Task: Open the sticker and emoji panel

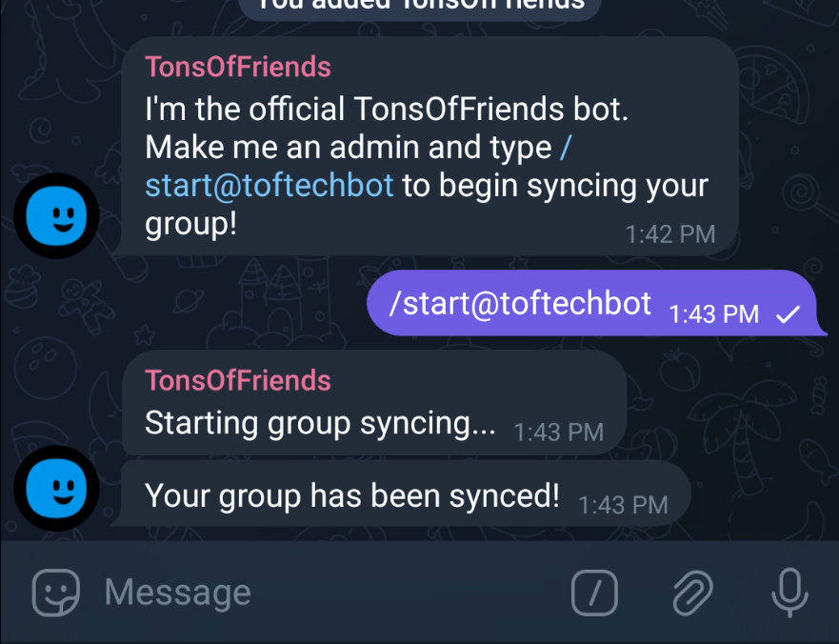Action: pyautogui.click(x=56, y=594)
